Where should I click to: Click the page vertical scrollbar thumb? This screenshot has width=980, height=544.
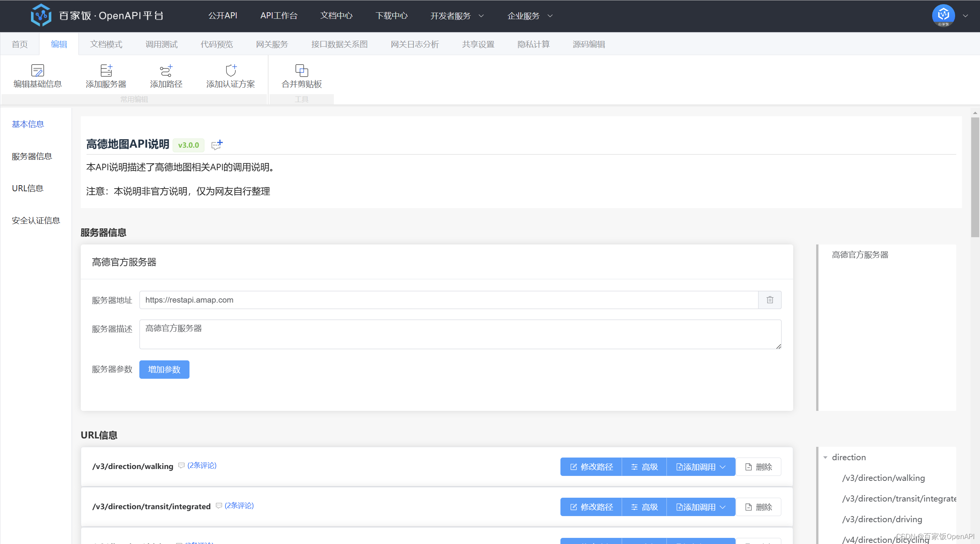[x=975, y=177]
